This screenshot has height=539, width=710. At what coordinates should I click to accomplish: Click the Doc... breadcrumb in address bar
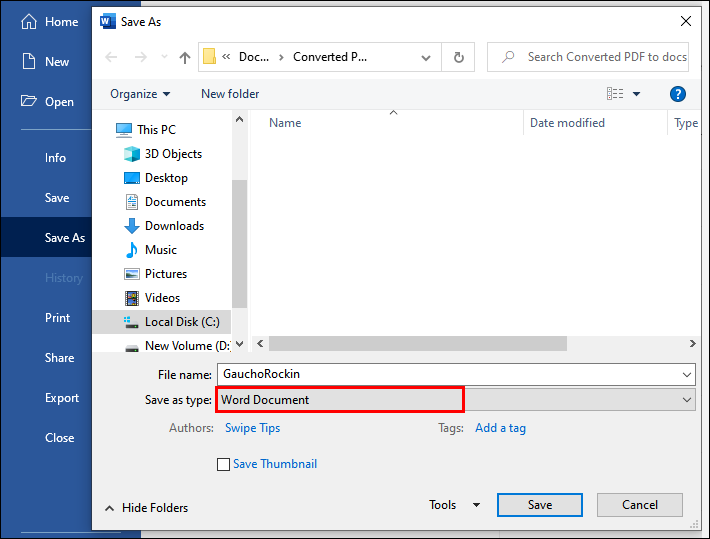254,57
